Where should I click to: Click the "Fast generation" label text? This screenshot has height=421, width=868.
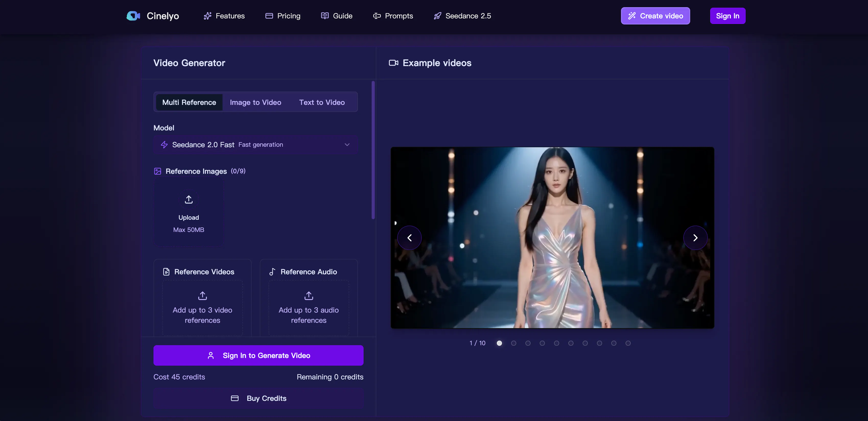(261, 145)
